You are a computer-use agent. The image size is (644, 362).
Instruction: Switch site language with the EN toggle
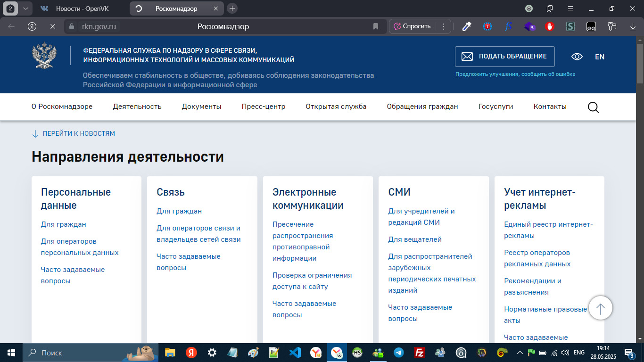click(599, 57)
